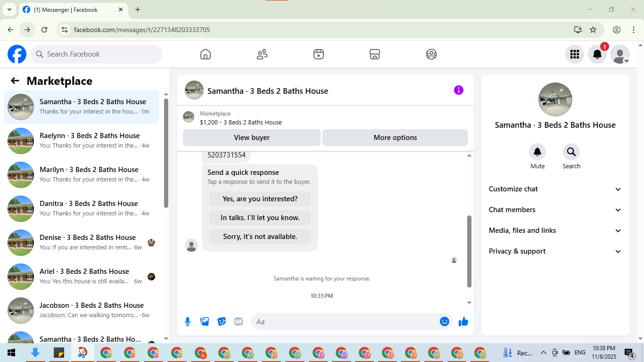Open Chrome profile icon
Screen dimensions: 644x362
(617, 30)
